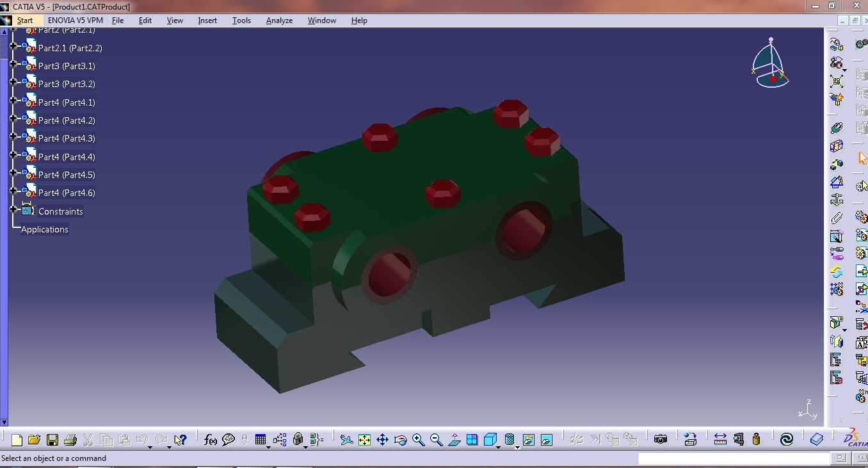Select the Pan view tool
Screen dimensions: 868x468
pos(382,440)
